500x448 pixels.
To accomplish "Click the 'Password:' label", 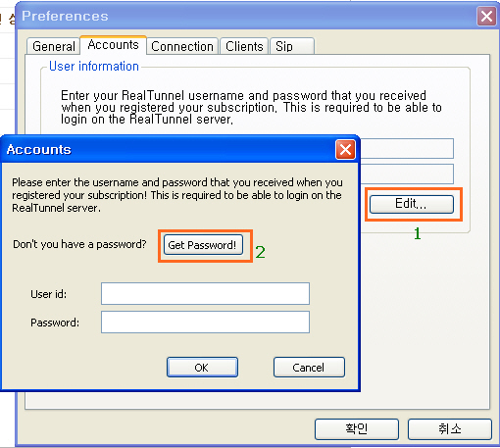I will pyautogui.click(x=55, y=323).
